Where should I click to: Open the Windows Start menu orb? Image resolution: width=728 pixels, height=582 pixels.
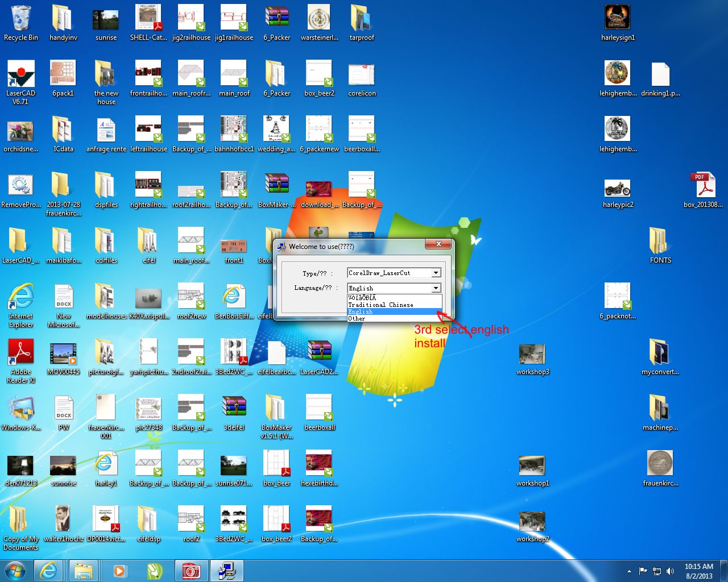pyautogui.click(x=15, y=570)
